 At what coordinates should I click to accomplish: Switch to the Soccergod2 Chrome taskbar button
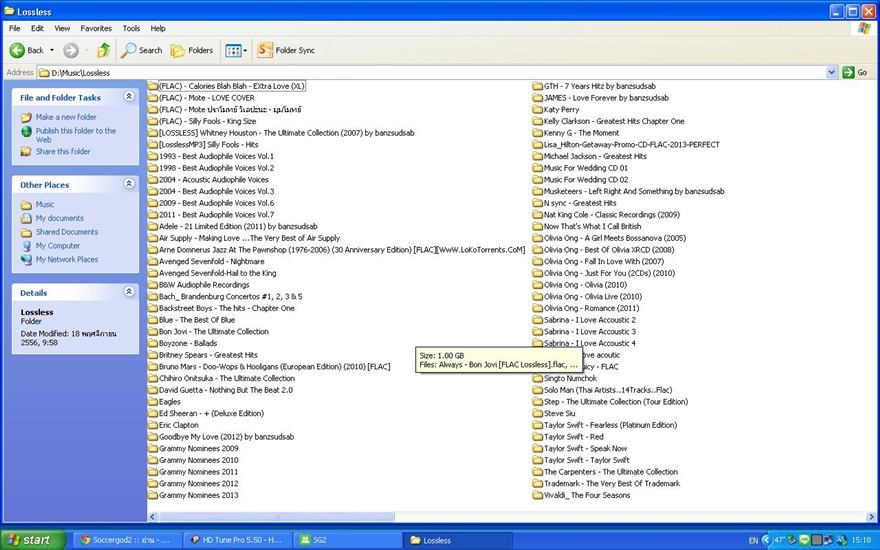coord(128,540)
